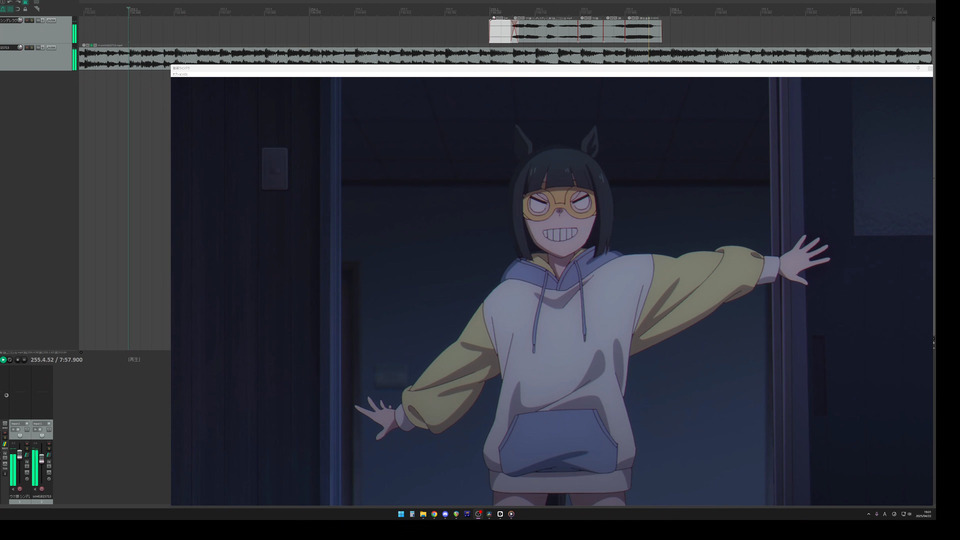Arm recording on first mixer strip
This screenshot has height=540, width=960.
[x=20, y=489]
